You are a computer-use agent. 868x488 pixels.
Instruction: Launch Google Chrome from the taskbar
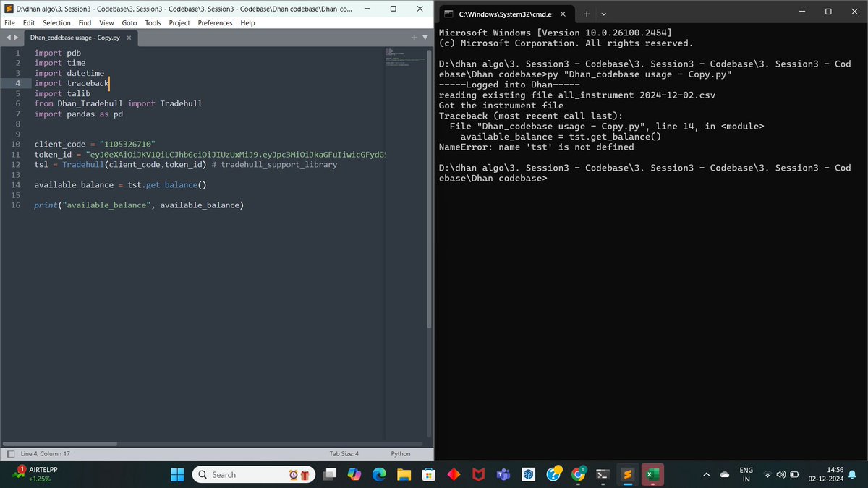[577, 475]
